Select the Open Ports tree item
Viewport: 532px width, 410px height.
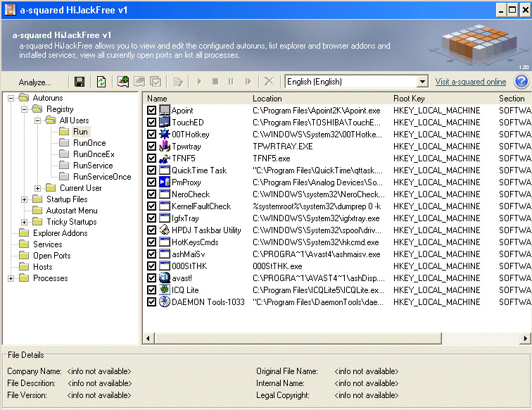pos(52,256)
